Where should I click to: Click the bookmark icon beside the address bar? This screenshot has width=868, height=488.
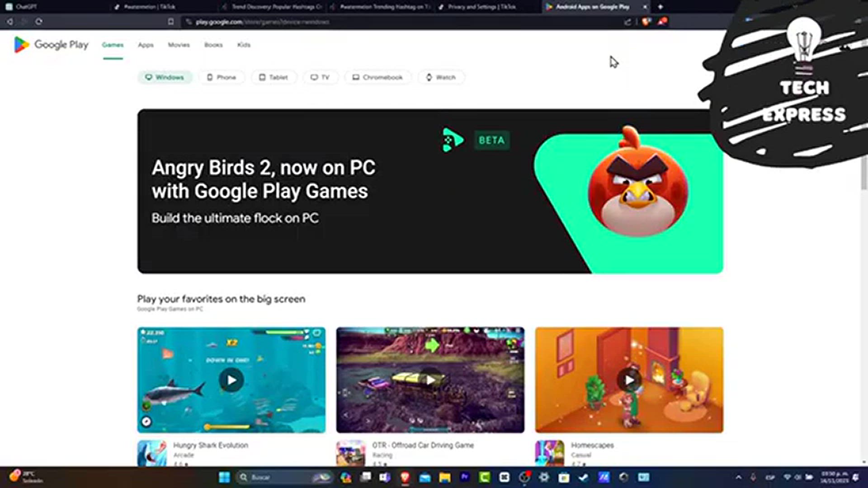[170, 21]
